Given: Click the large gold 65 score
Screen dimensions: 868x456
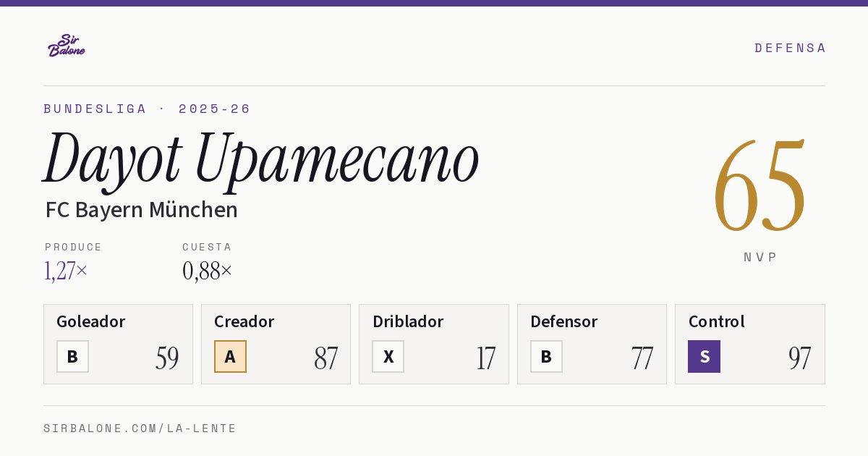Looking at the screenshot, I should point(759,185).
